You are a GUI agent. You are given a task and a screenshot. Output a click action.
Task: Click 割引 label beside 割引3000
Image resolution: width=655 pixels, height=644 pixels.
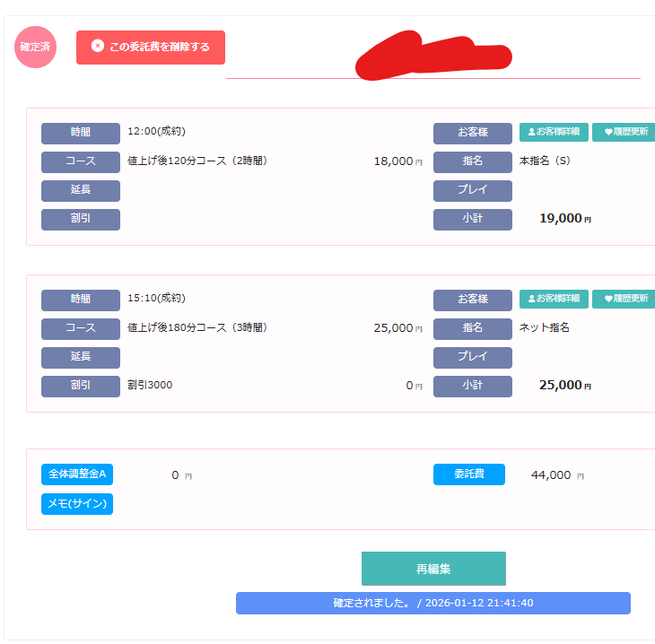click(81, 387)
